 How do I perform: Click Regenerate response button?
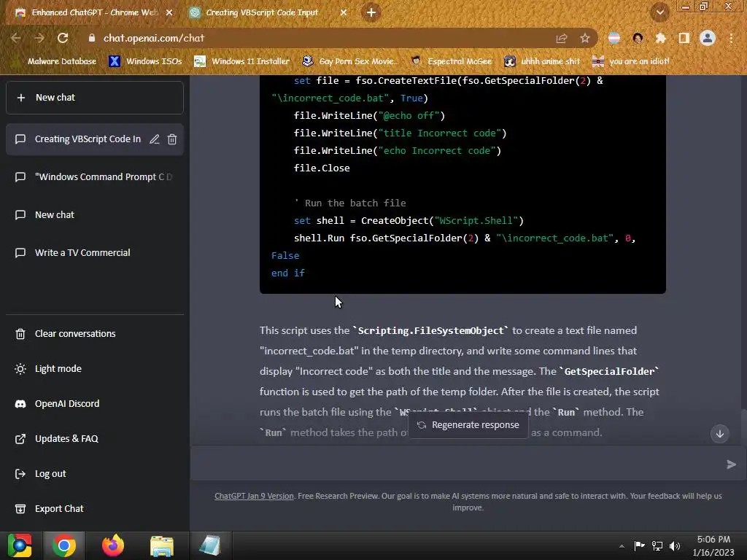(468, 425)
